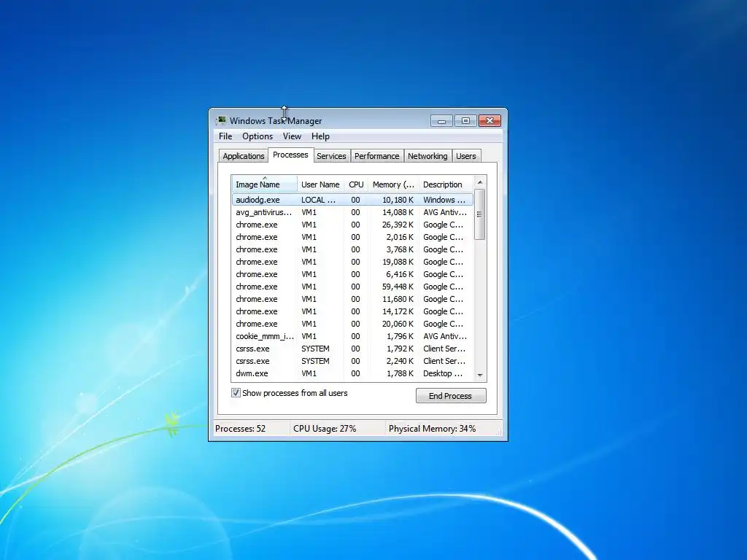
Task: Click the CPU Usage: 27% status
Action: [325, 429]
